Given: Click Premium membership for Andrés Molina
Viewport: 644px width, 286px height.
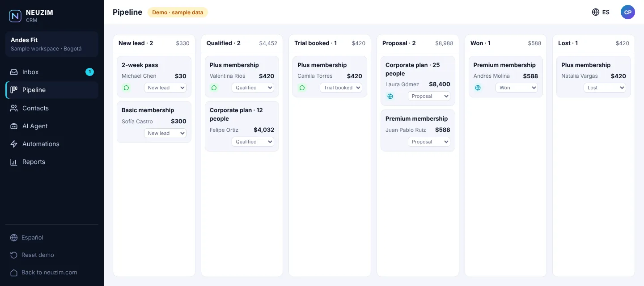Looking at the screenshot, I should [x=504, y=65].
